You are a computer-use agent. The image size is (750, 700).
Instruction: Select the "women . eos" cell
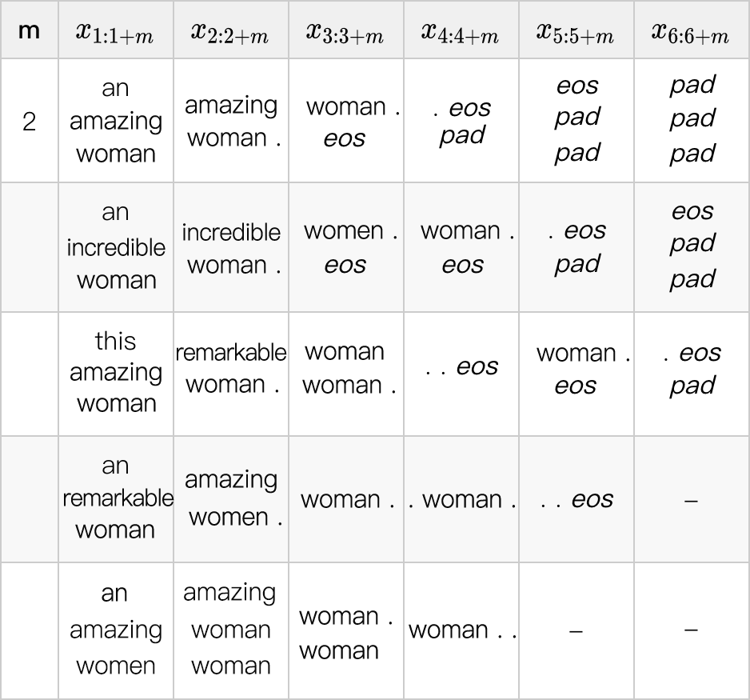[345, 247]
